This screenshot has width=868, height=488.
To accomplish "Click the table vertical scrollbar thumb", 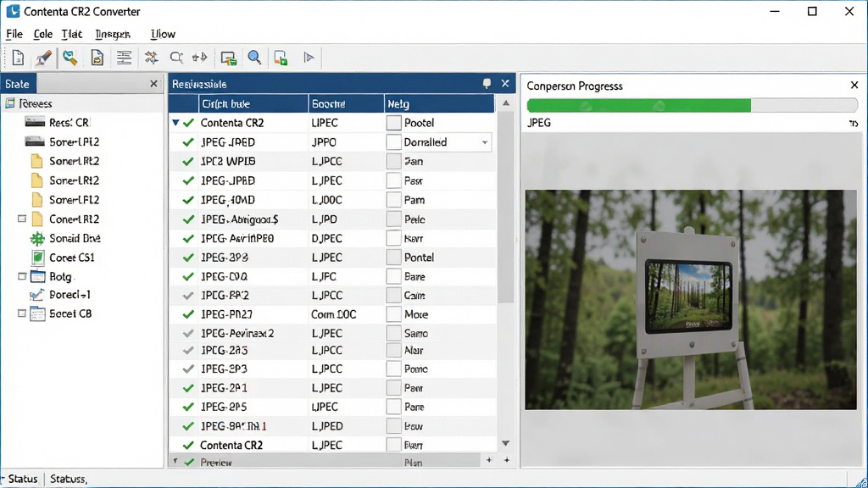I will pos(505,208).
